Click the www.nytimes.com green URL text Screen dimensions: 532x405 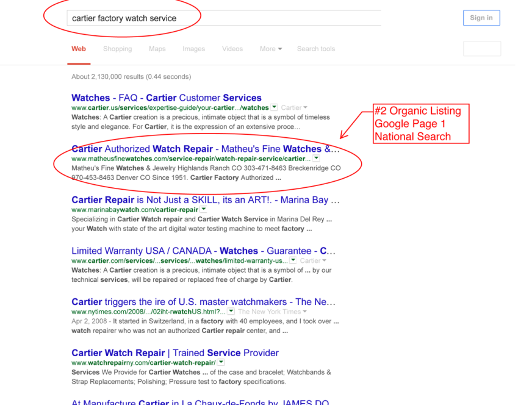point(148,312)
